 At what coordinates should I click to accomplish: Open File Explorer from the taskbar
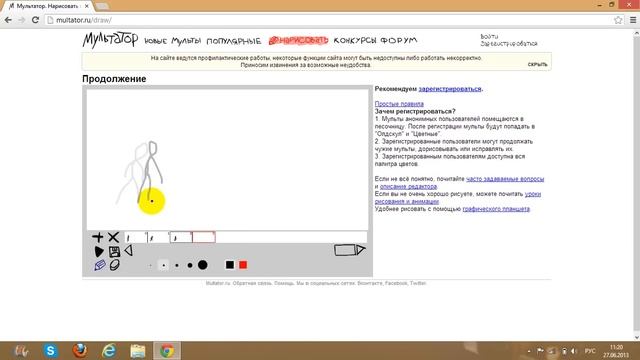(138, 351)
